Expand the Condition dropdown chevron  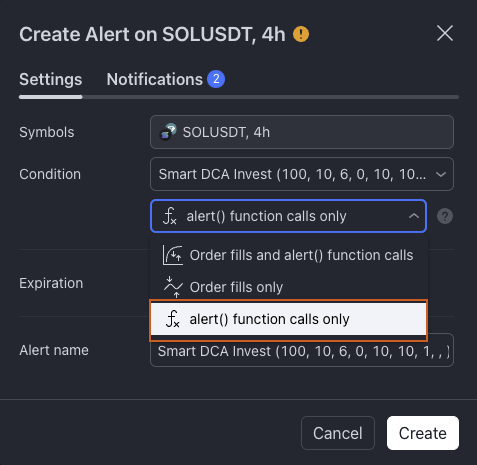pyautogui.click(x=441, y=174)
